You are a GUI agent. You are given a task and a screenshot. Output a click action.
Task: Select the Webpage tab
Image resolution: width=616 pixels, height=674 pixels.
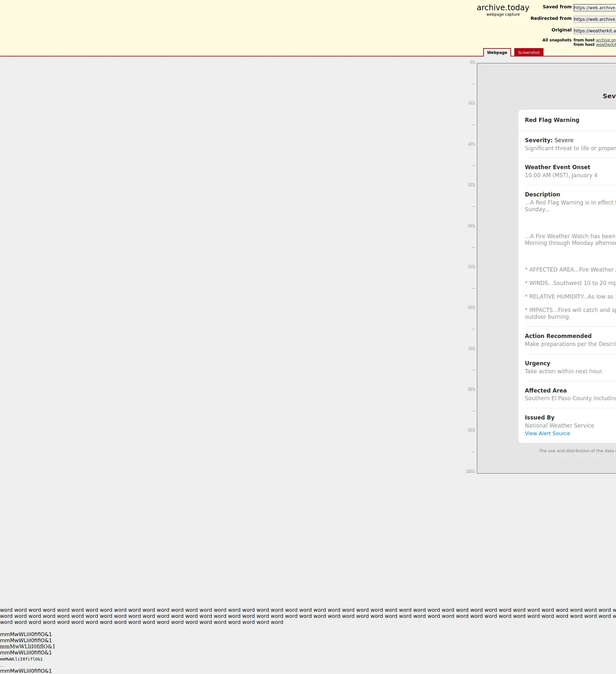click(497, 53)
